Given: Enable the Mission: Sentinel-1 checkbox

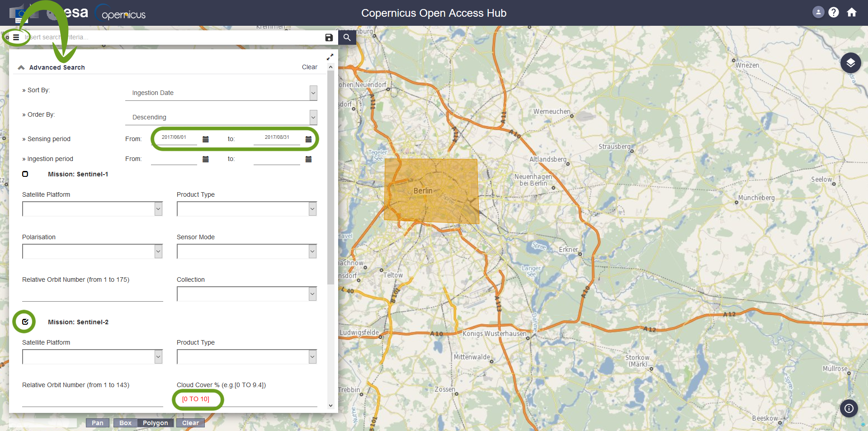Looking at the screenshot, I should point(25,174).
